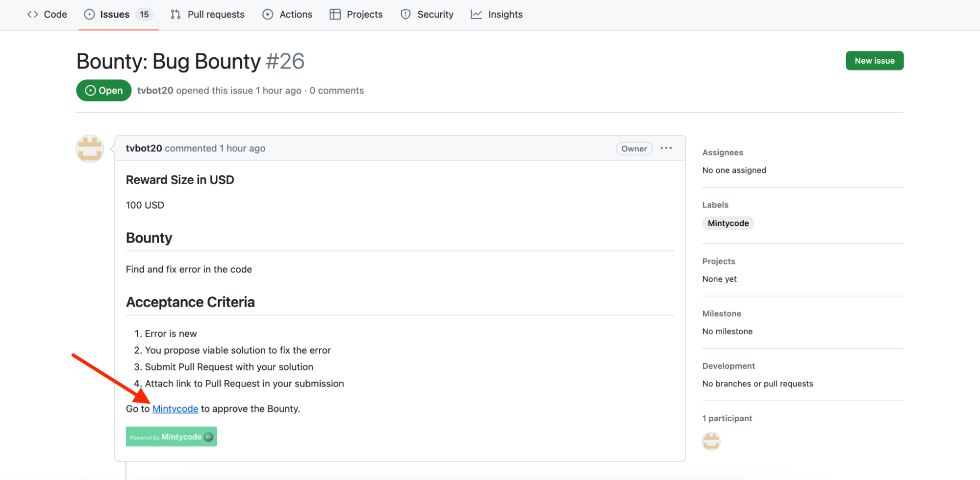Image resolution: width=980 pixels, height=480 pixels.
Task: Click the 'None yet' projects text
Action: (x=719, y=279)
